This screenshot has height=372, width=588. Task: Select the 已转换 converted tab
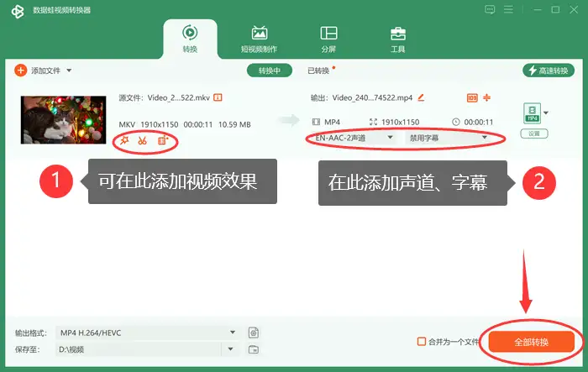(318, 71)
